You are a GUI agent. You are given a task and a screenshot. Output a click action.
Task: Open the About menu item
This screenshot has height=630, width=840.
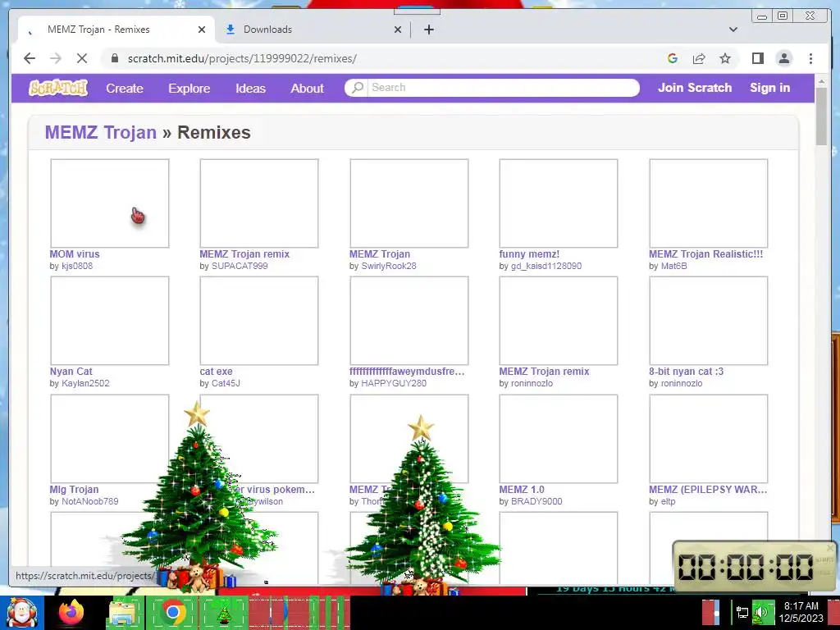click(x=307, y=89)
